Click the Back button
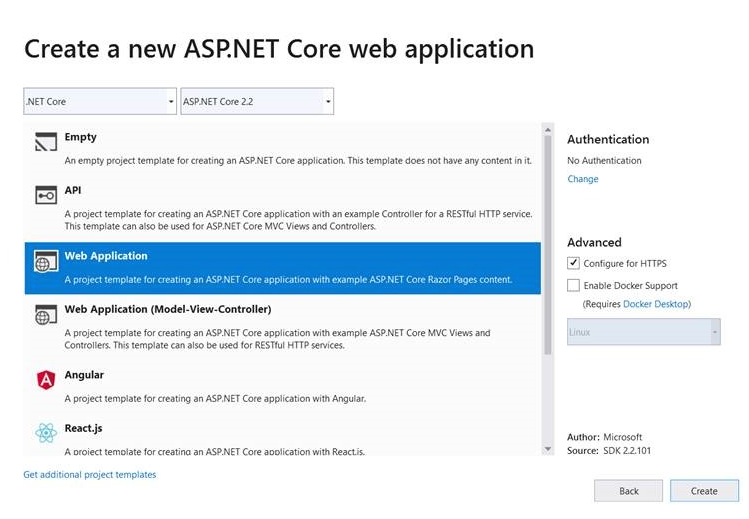Viewport: 749px width, 519px height. [628, 491]
